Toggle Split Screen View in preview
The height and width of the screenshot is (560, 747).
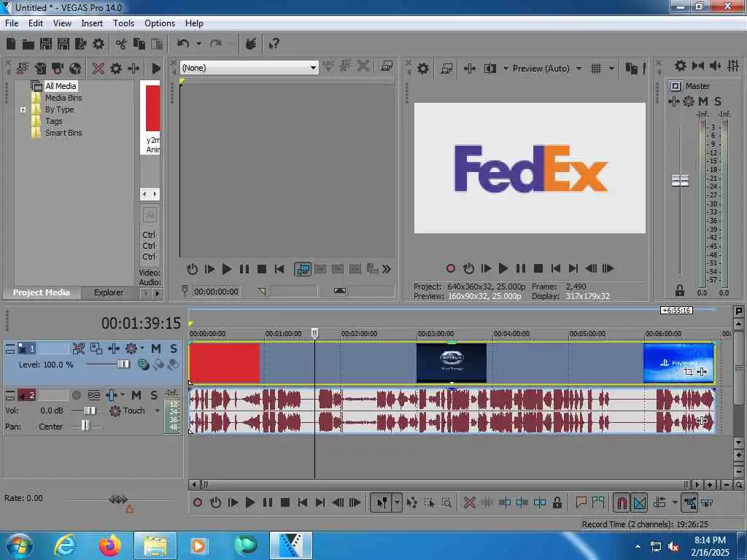point(489,69)
